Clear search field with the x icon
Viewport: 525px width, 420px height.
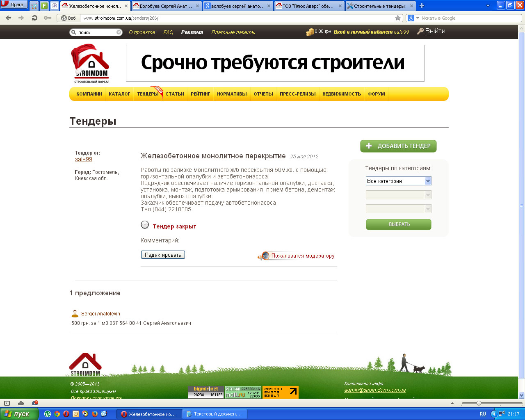(x=119, y=32)
